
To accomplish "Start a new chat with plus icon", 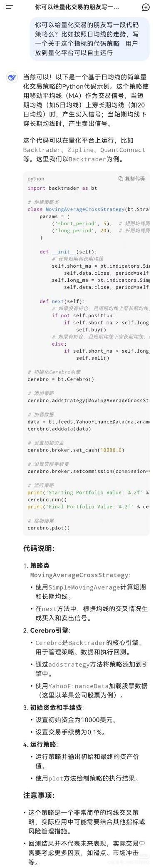I will point(146,7).
